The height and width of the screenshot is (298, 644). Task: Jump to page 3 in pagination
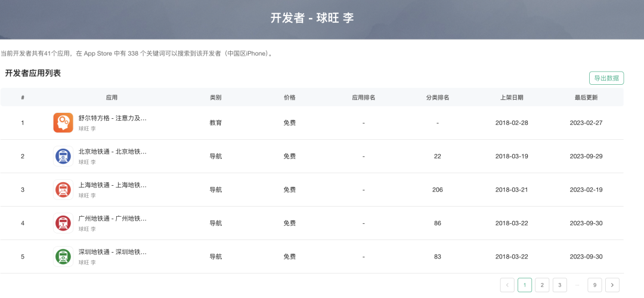(560, 285)
